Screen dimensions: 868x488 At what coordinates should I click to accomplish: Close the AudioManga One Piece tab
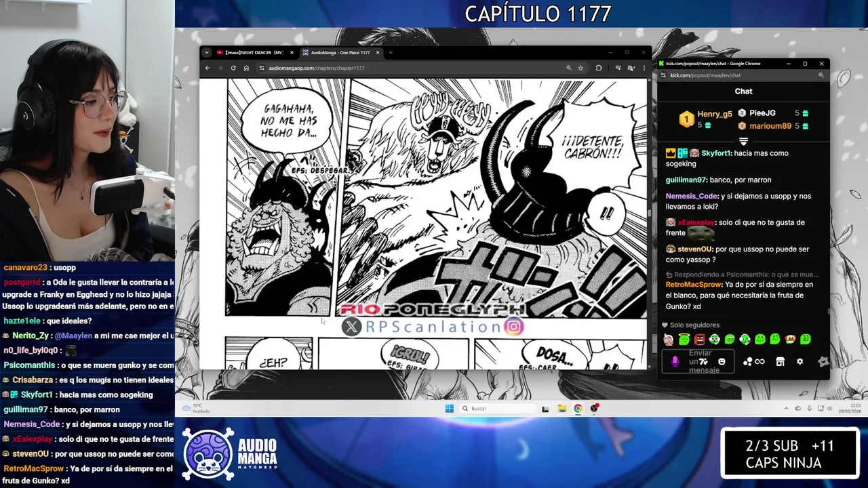coord(378,53)
